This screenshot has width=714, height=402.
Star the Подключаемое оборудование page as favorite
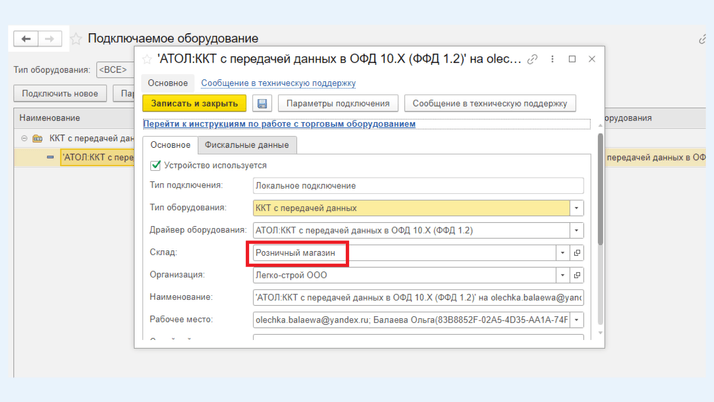(76, 39)
